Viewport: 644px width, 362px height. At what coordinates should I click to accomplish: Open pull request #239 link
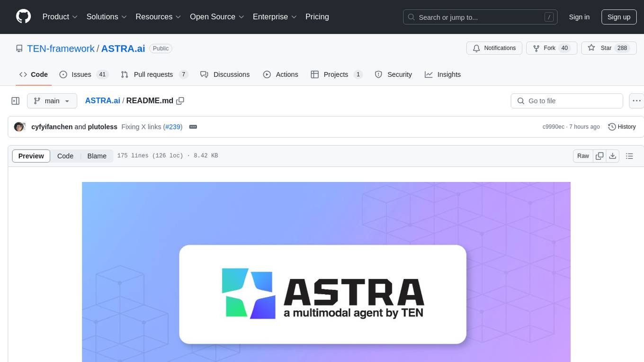pos(173,127)
